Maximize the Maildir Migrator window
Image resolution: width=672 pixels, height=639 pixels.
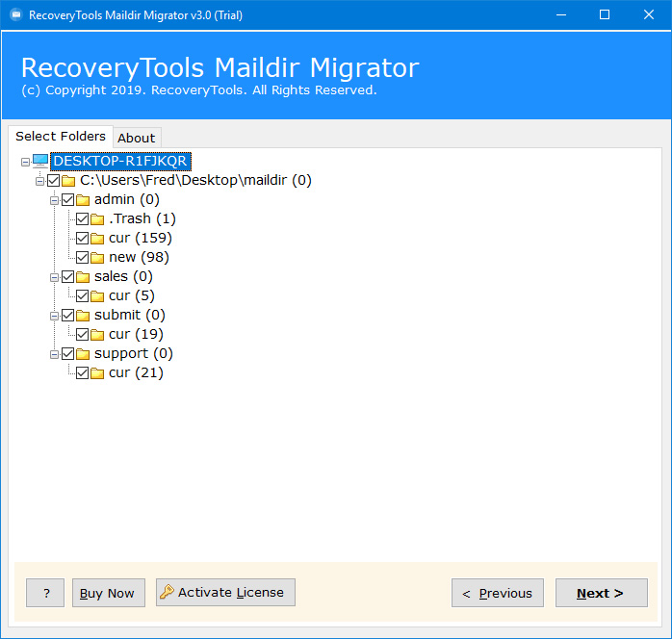605,15
